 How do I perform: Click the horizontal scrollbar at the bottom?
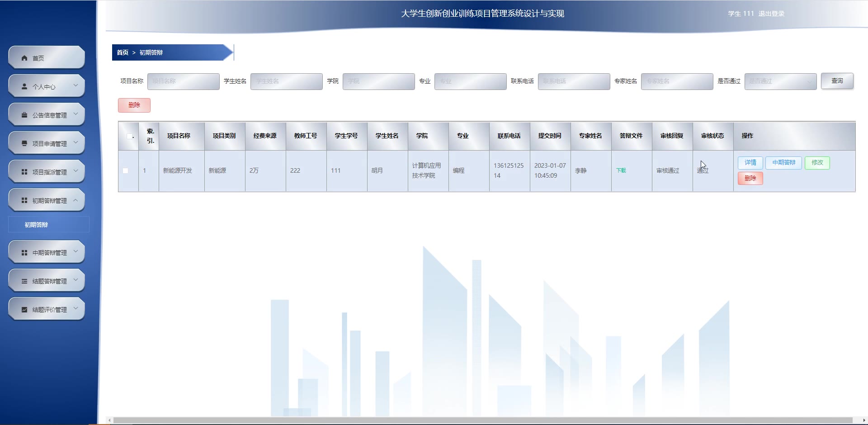pos(483,420)
